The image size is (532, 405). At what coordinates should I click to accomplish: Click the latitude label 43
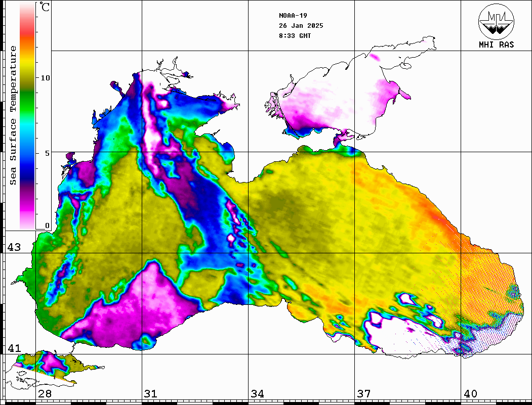click(14, 247)
